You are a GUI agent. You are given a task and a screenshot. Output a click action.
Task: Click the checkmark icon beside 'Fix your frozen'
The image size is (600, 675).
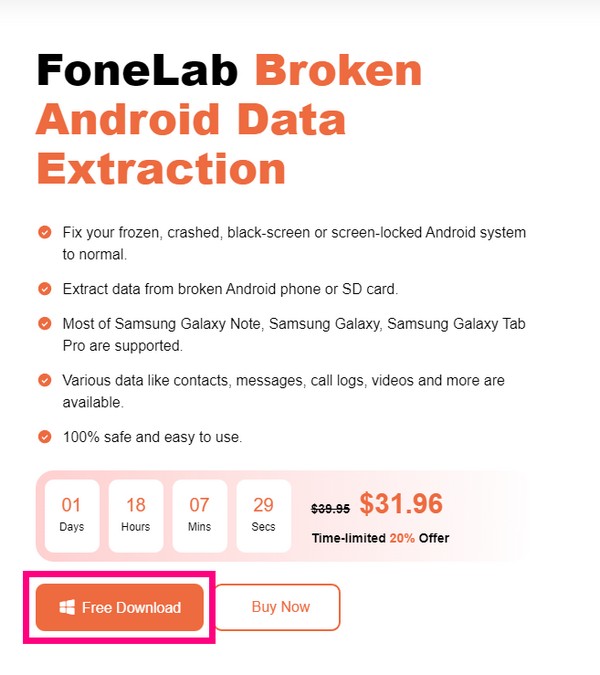[45, 232]
